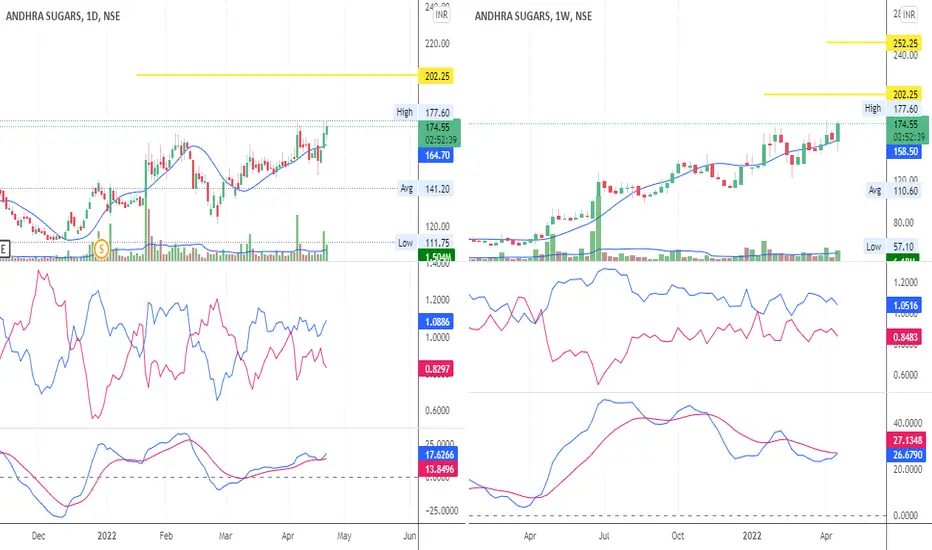Click the Oct label on weekly time axis
Image resolution: width=932 pixels, height=550 pixels.
pyautogui.click(x=678, y=536)
